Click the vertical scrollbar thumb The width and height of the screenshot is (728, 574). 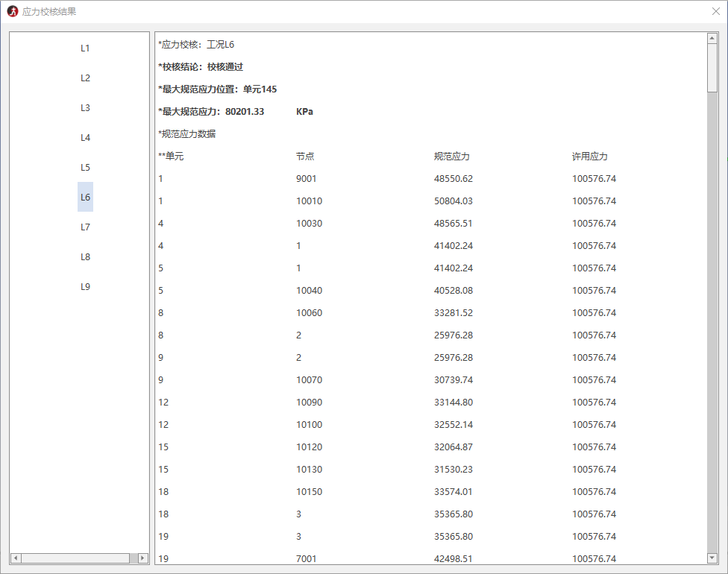coord(712,68)
